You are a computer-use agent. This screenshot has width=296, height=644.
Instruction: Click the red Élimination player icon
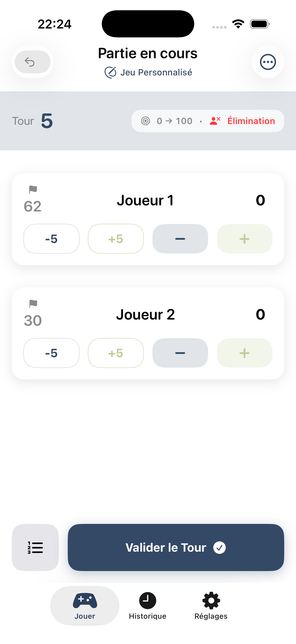(215, 121)
